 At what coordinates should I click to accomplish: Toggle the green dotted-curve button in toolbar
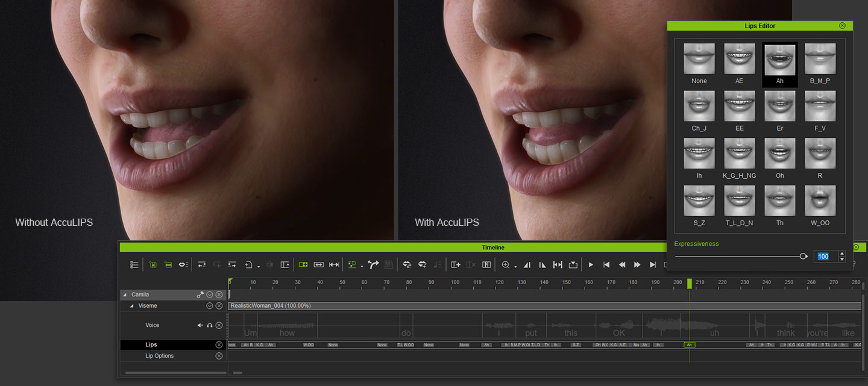(x=353, y=265)
